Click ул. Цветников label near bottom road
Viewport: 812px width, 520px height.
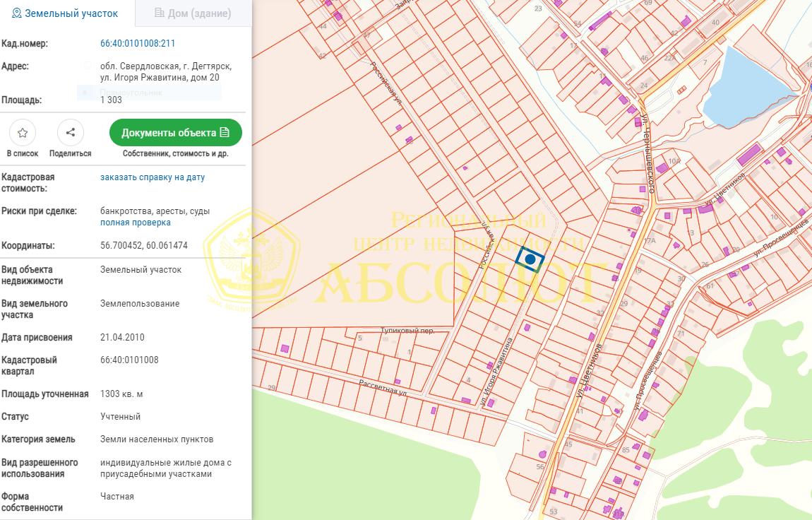[x=588, y=370]
